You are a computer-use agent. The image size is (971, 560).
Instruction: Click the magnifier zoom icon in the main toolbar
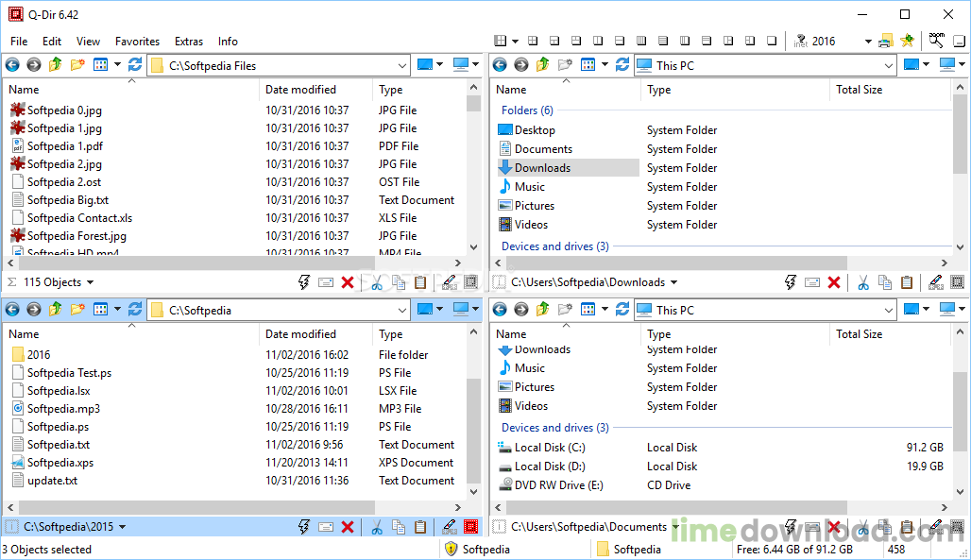938,41
